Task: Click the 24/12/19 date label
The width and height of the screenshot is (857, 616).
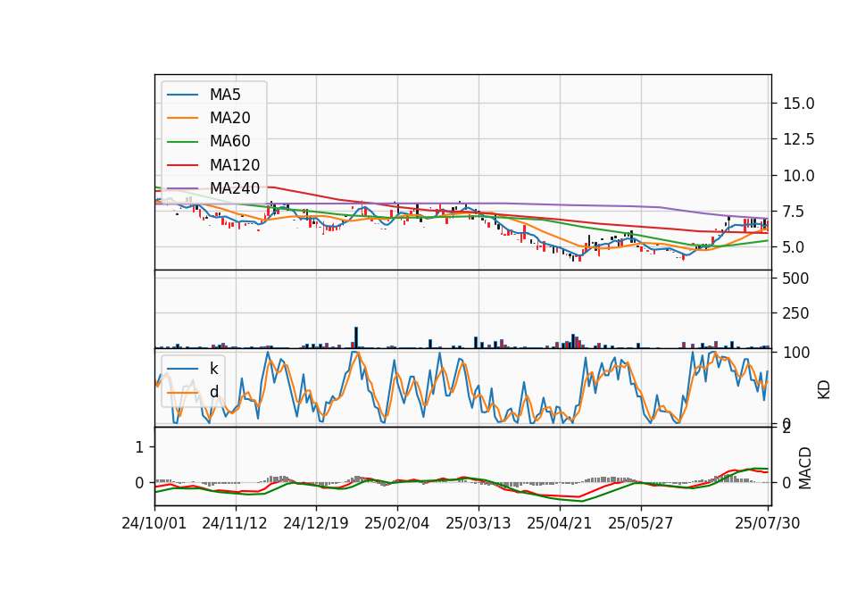Action: click(316, 523)
